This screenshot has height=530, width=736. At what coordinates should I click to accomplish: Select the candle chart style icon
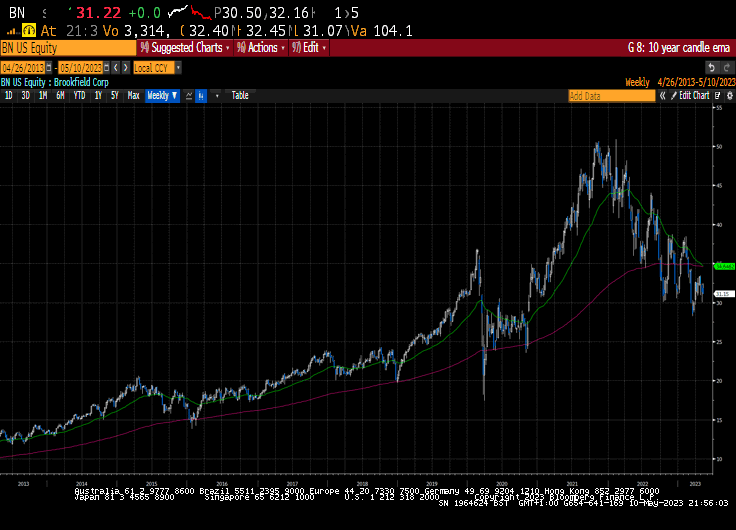(201, 96)
